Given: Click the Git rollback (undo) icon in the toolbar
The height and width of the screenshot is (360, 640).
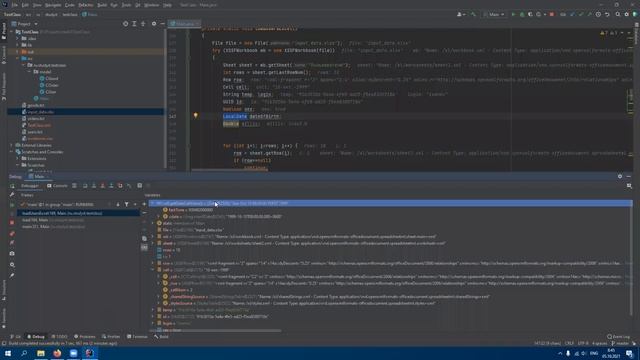Looking at the screenshot, I should 607,14.
